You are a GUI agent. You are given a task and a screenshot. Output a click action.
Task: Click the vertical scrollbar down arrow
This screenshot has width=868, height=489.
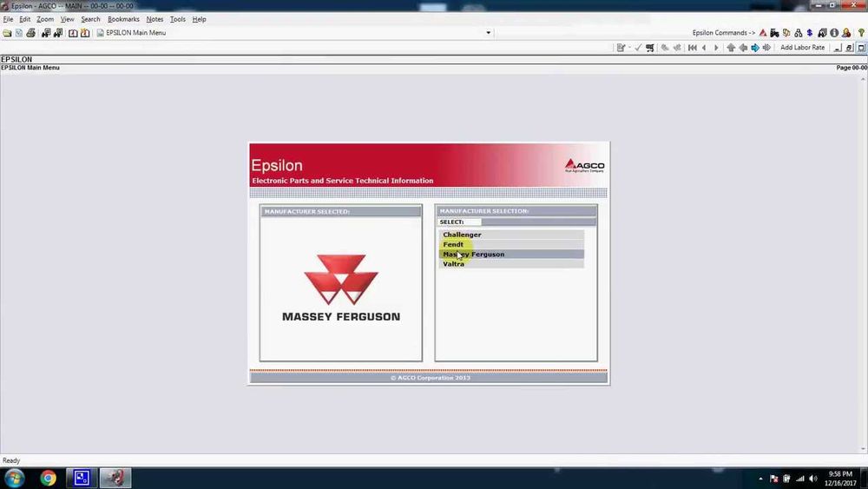pyautogui.click(x=863, y=449)
